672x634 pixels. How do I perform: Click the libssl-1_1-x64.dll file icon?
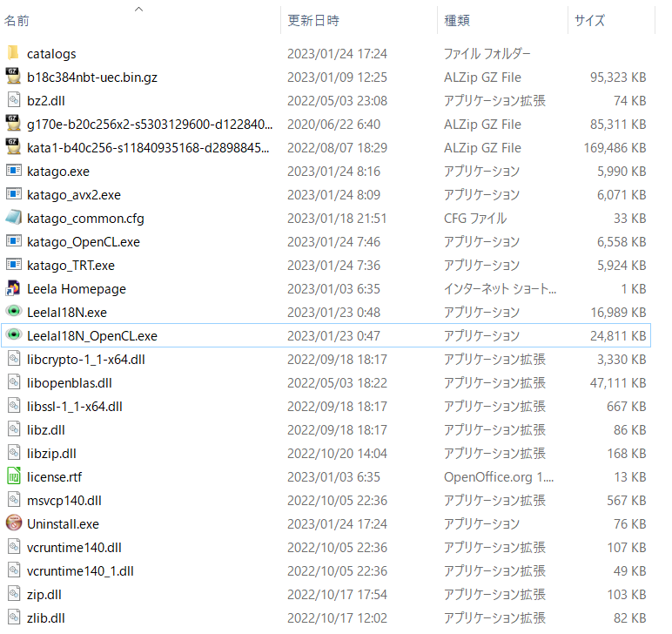tap(14, 406)
